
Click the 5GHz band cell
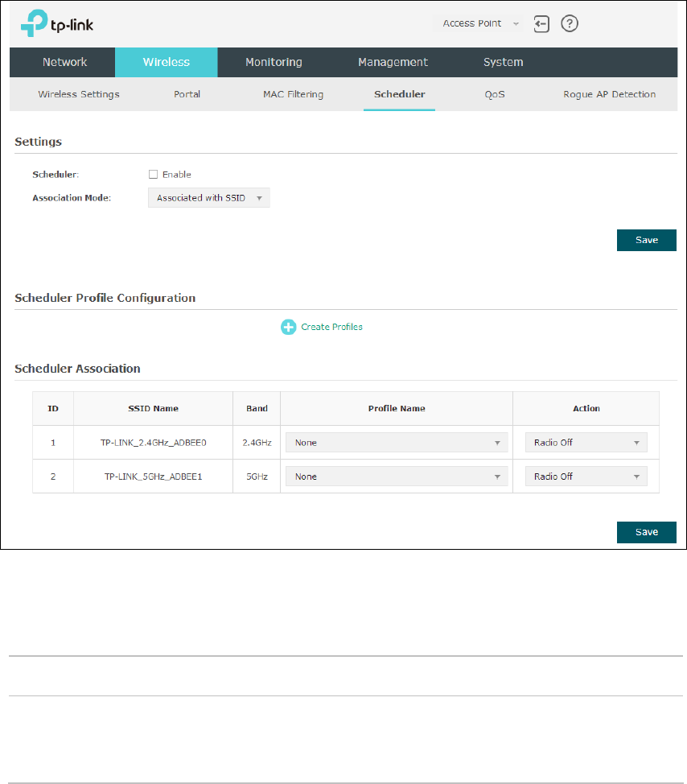[x=257, y=477]
